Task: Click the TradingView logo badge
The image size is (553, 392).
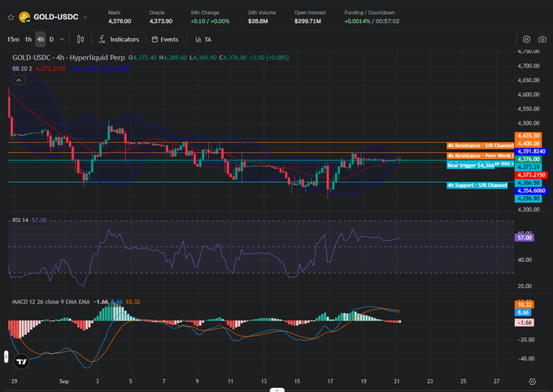Action: click(21, 362)
